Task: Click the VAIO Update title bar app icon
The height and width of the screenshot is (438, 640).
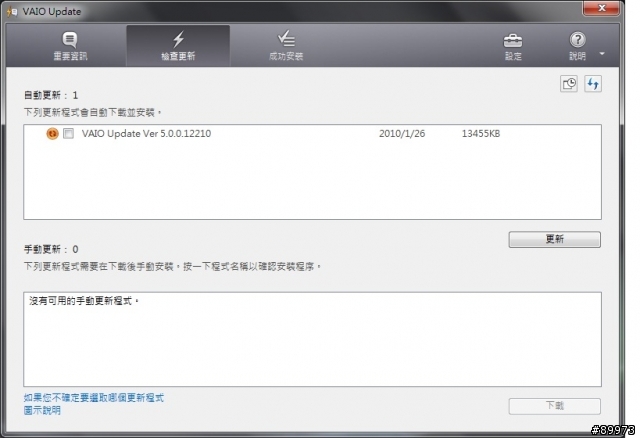Action: [12, 11]
